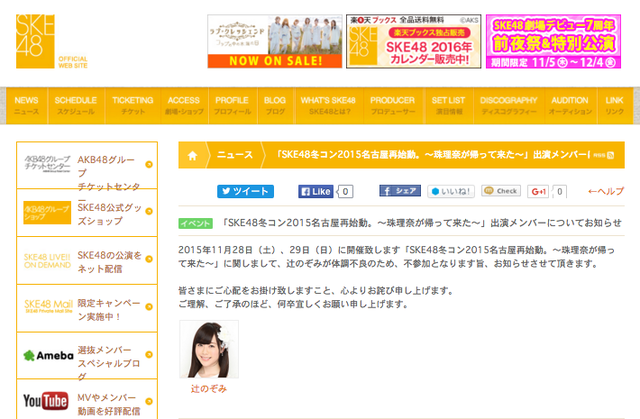Click arrow bullet on スペシャルブログ row
The image size is (640, 419).
[149, 355]
